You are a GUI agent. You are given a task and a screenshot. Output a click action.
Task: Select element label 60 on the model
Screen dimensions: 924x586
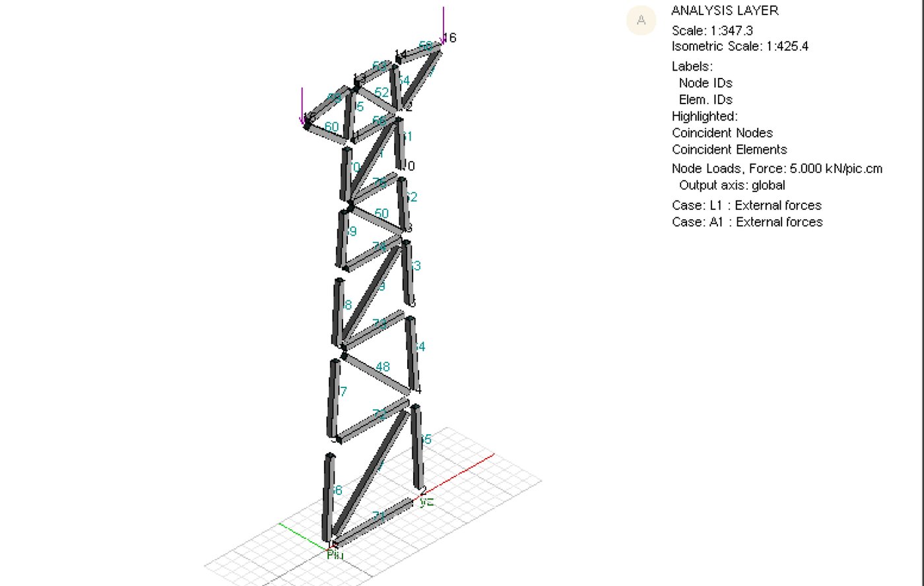[x=331, y=127]
